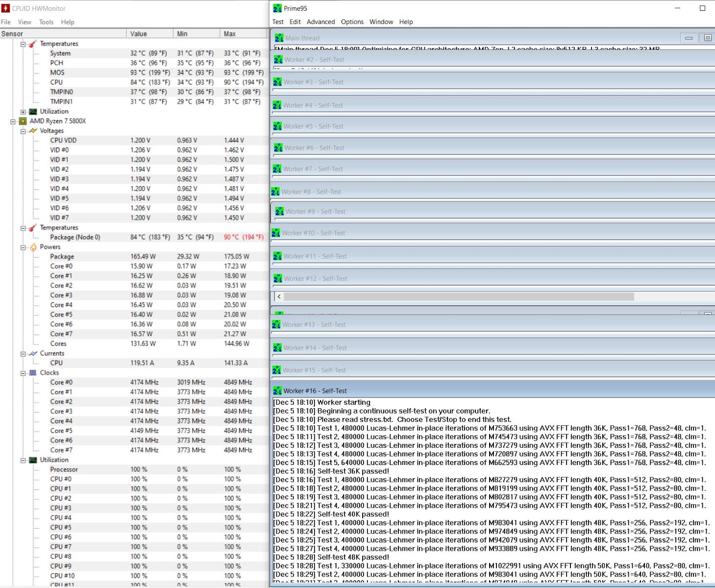Click the Min column header
This screenshot has height=588, width=715.
tap(197, 34)
